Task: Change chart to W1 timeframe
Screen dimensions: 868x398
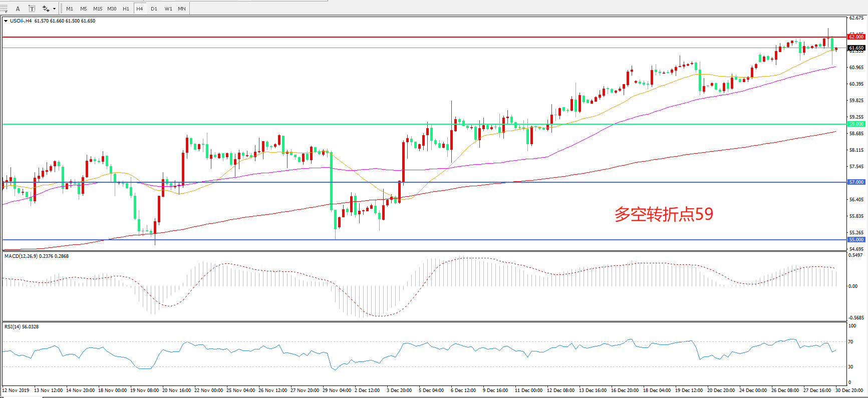Action: point(168,9)
